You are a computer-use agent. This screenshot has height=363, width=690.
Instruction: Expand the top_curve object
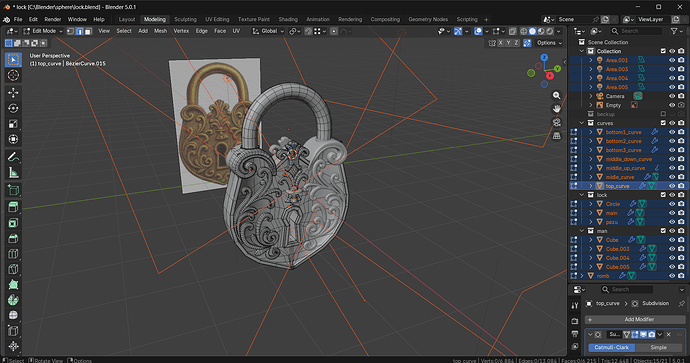coord(591,186)
